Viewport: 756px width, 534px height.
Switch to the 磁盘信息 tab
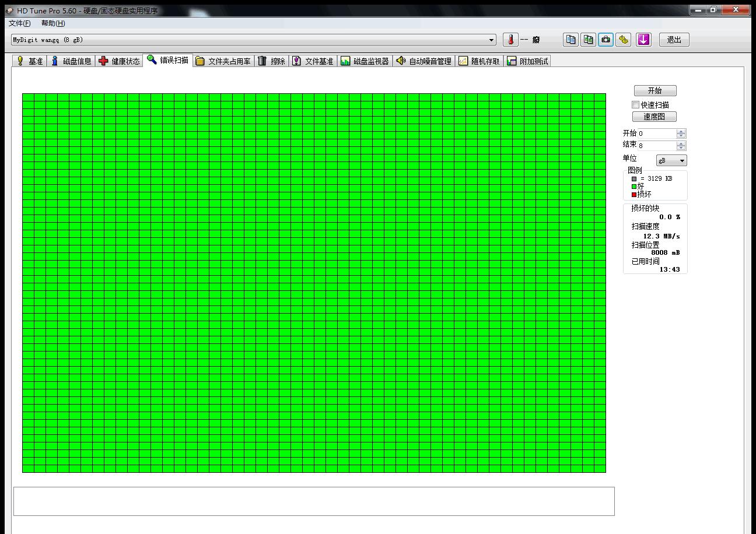71,61
